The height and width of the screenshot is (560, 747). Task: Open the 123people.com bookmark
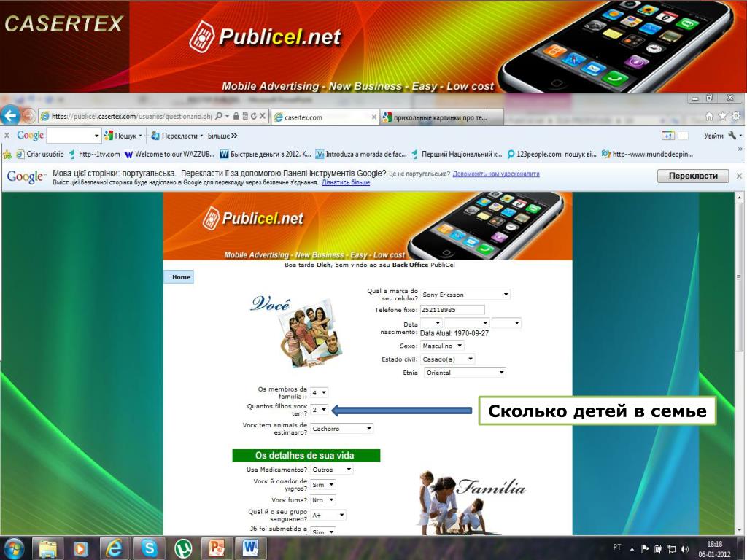point(551,155)
